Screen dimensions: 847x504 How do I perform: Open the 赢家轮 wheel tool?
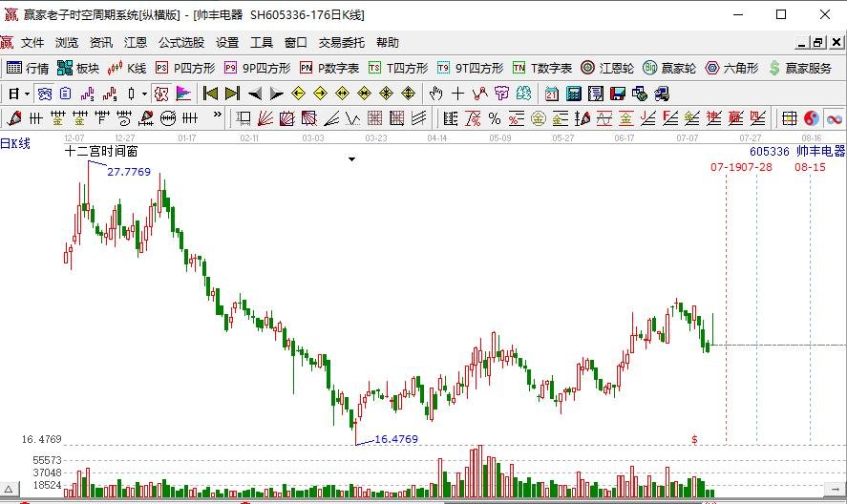click(669, 68)
